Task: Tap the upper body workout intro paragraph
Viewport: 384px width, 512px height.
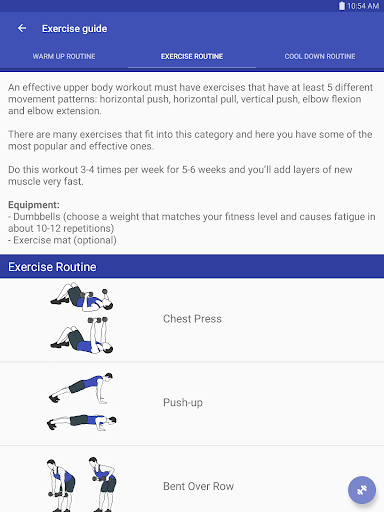Action: (x=191, y=99)
